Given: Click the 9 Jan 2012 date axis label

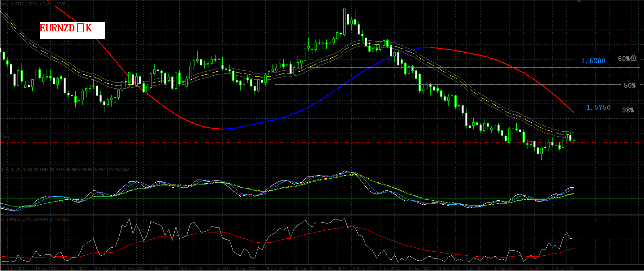Looking at the screenshot, I should pos(17,268).
